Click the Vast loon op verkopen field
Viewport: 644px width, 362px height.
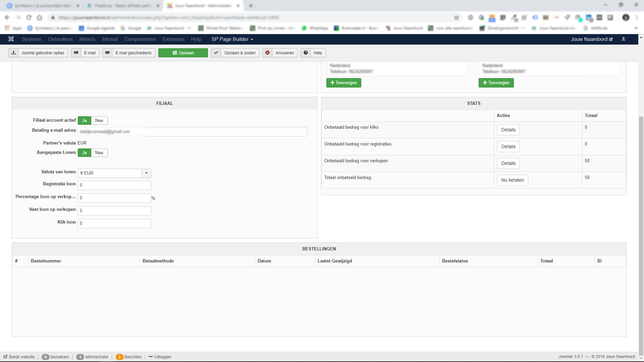coord(114,211)
